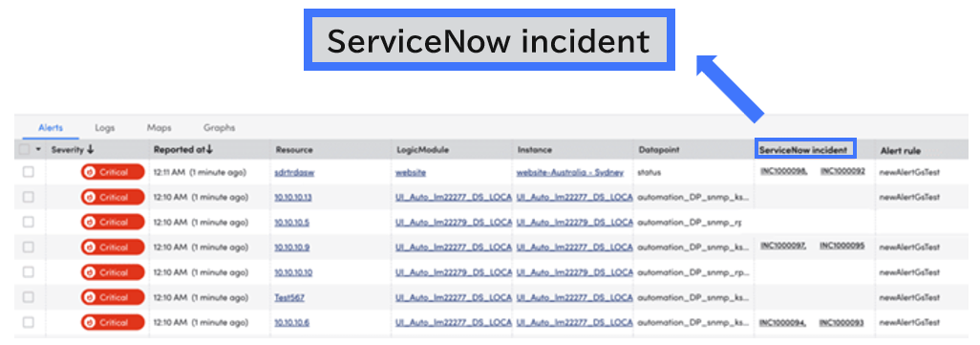Sort by the Severity column arrow

point(91,150)
